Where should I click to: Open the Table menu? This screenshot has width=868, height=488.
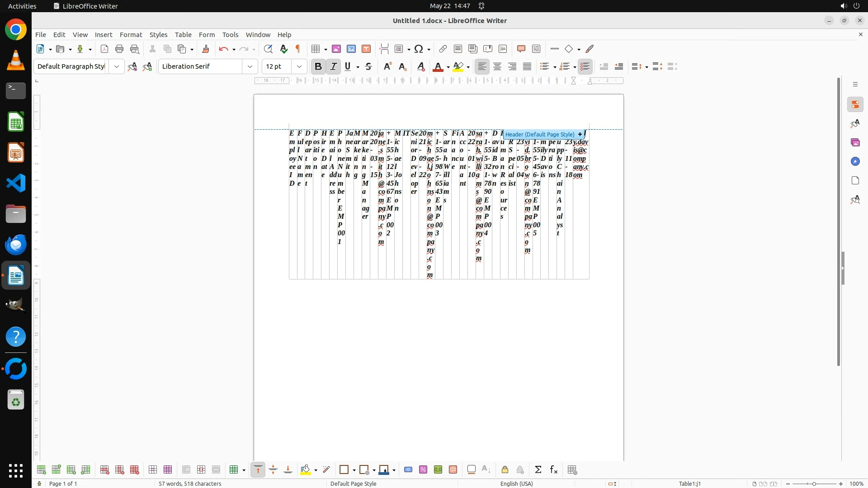pyautogui.click(x=183, y=34)
